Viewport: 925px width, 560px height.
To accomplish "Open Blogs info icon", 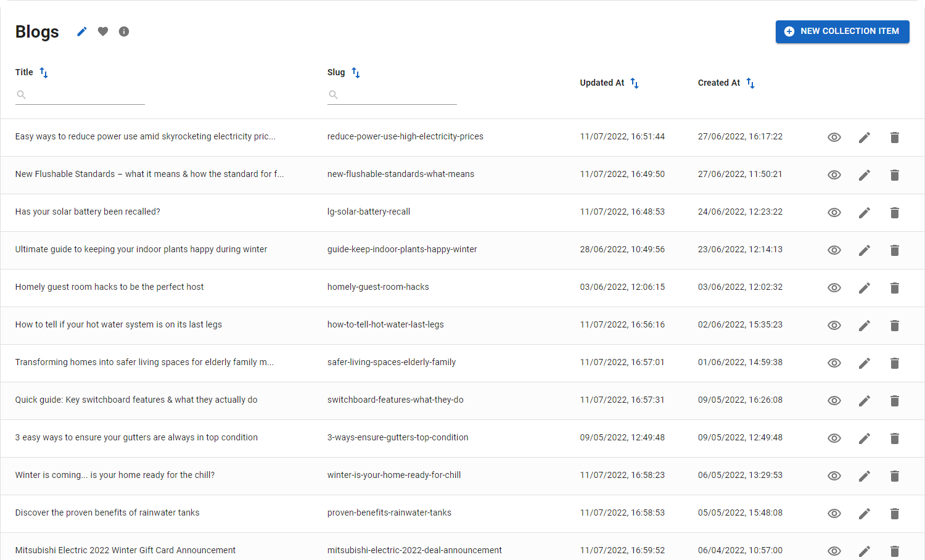I will point(124,31).
